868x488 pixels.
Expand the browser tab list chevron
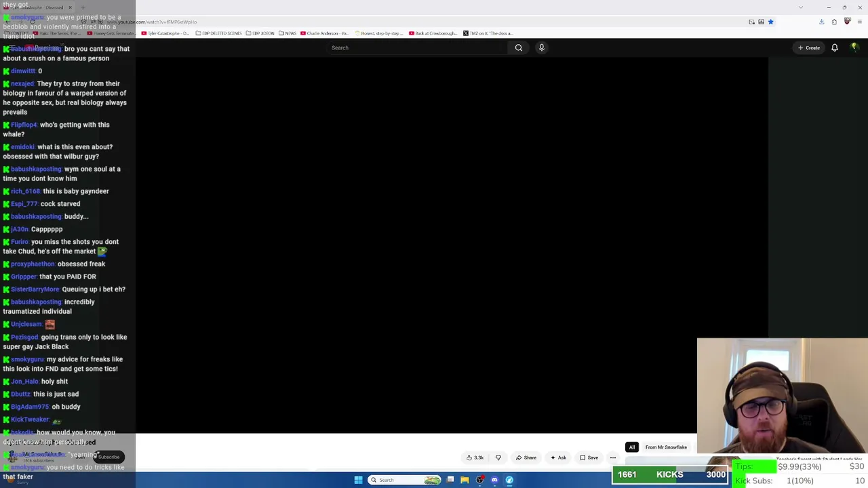(801, 7)
